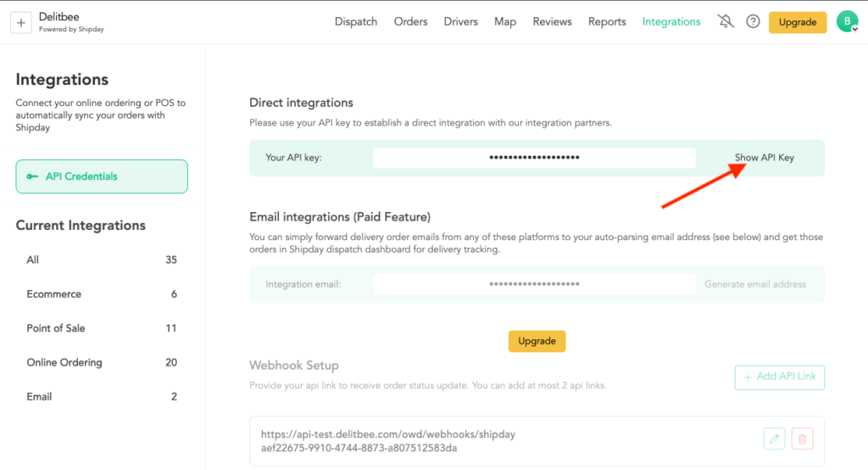
Task: Open the Orders tab
Action: [x=411, y=21]
